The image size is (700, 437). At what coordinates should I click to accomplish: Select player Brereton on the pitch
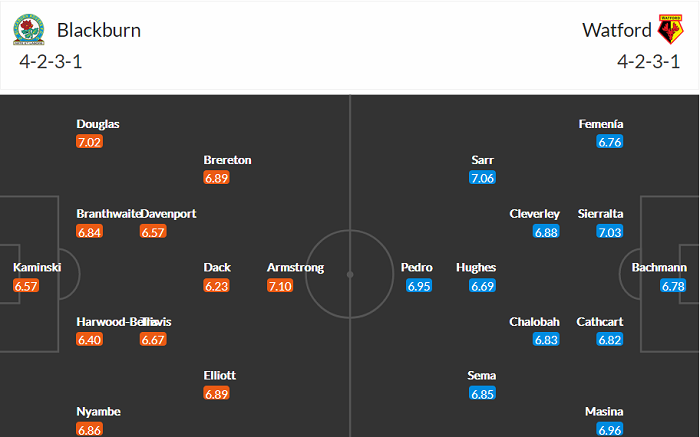(x=227, y=160)
